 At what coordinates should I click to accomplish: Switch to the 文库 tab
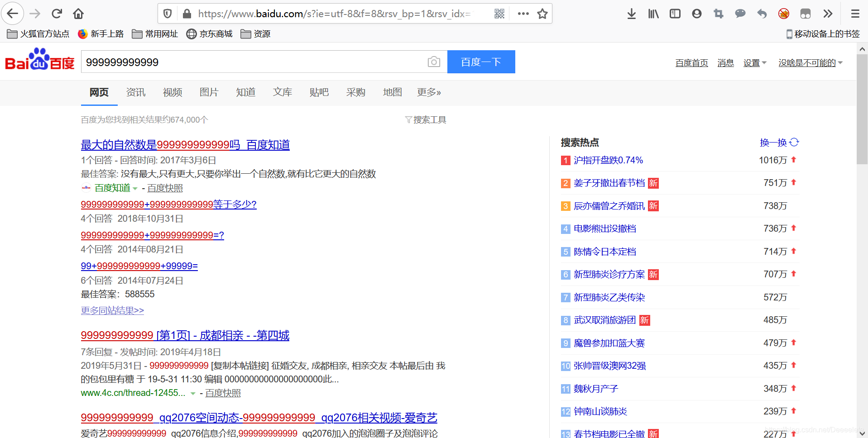coord(283,92)
